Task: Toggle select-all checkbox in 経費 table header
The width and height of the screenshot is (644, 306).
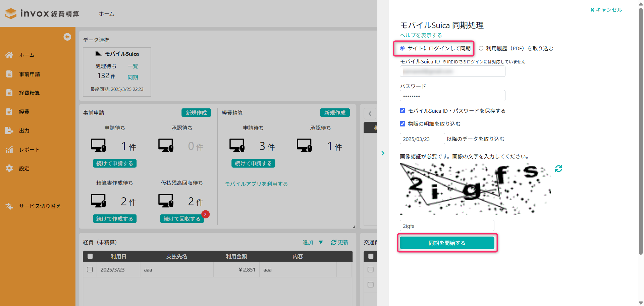Action: coord(90,256)
